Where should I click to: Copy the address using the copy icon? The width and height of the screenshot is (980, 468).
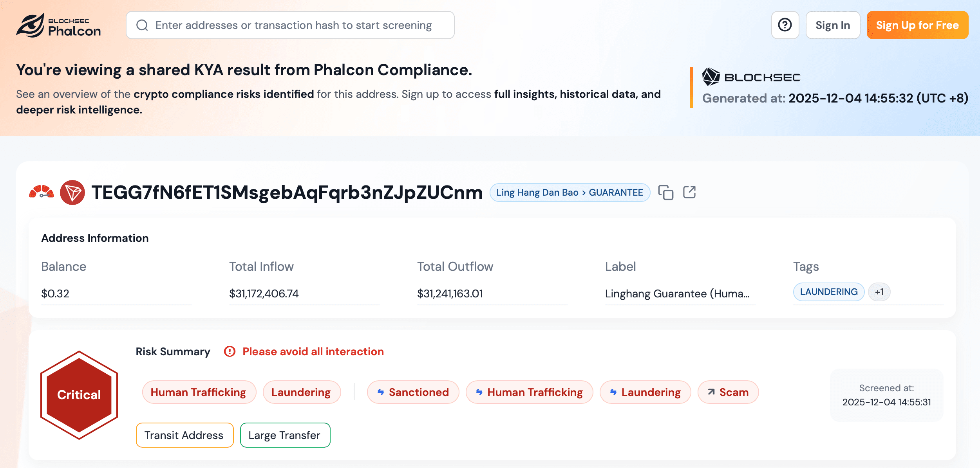pyautogui.click(x=666, y=193)
